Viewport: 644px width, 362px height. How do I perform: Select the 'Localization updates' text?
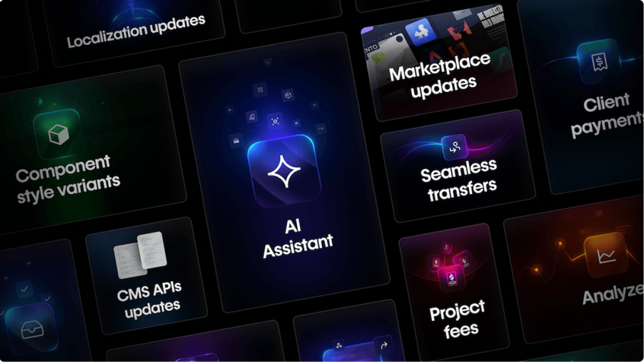coord(136,31)
